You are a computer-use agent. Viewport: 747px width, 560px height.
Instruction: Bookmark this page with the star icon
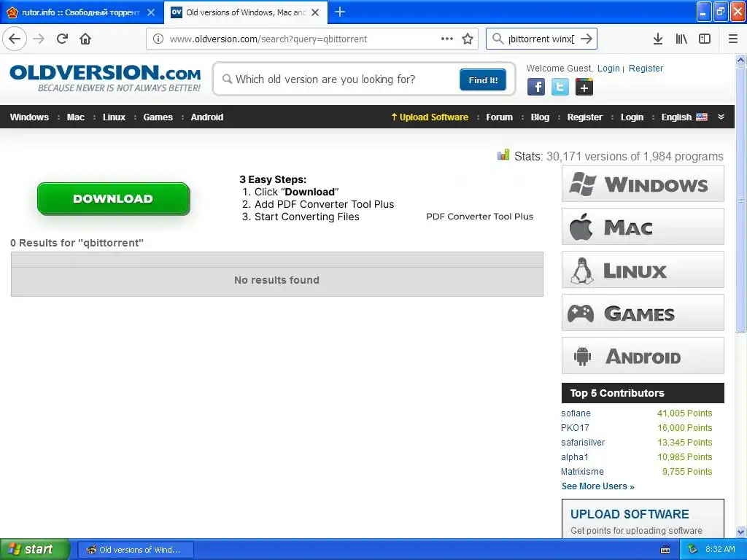pos(468,39)
